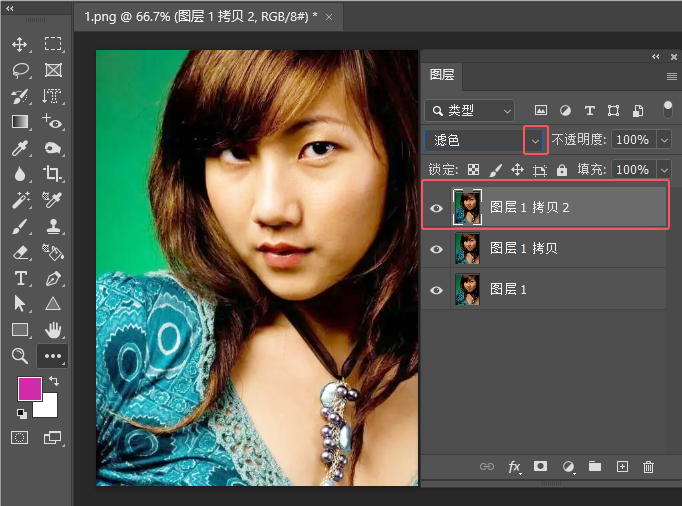Close the 1.png document tab
Image resolution: width=682 pixels, height=506 pixels.
(x=329, y=17)
